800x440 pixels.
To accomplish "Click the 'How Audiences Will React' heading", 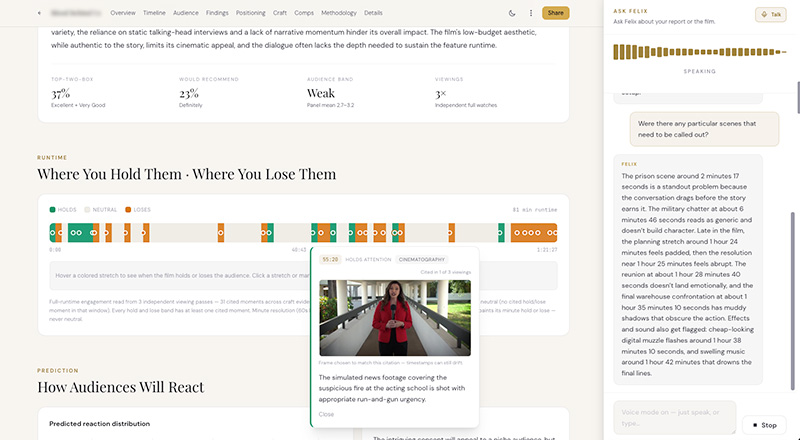I will pyautogui.click(x=120, y=387).
